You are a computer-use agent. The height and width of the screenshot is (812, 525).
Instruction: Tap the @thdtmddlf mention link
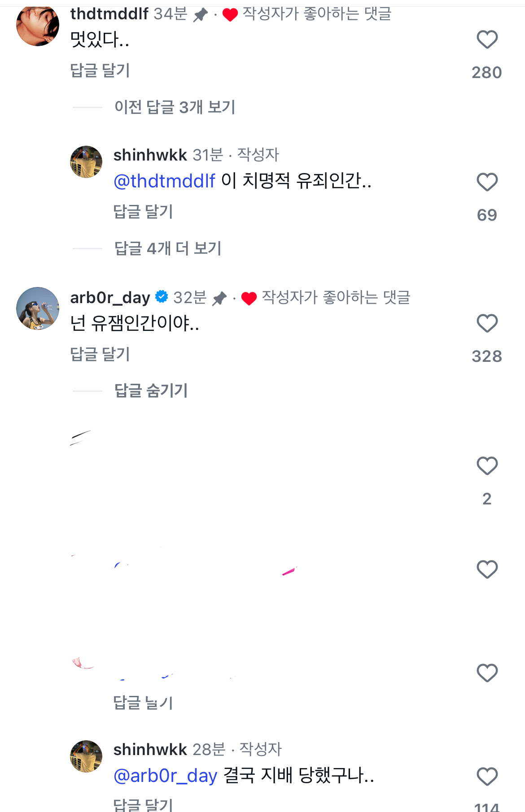[x=164, y=181]
